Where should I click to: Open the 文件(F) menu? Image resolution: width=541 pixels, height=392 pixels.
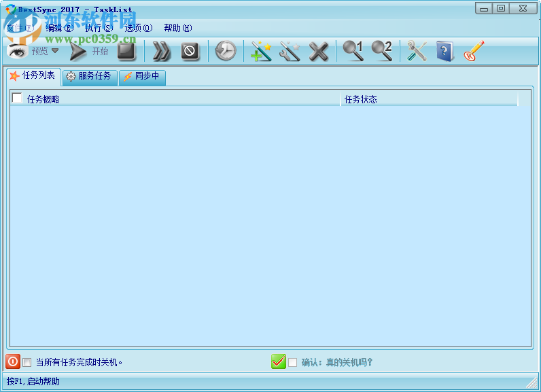[x=20, y=28]
